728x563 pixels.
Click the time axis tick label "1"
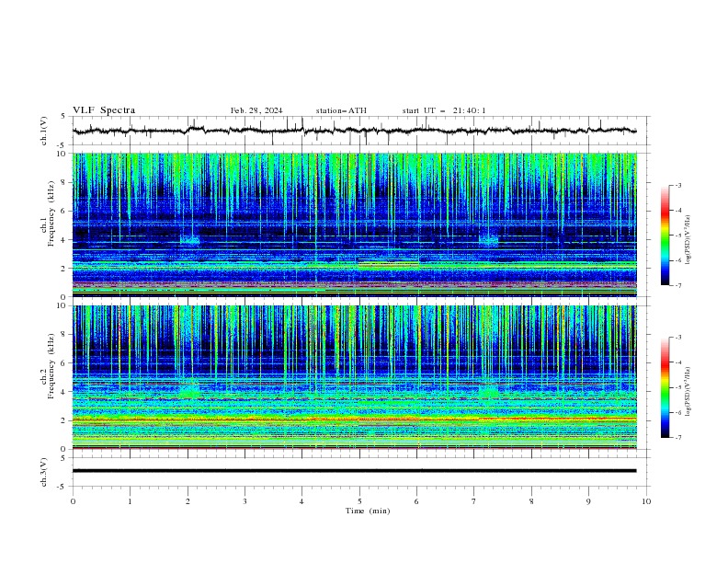tap(130, 501)
